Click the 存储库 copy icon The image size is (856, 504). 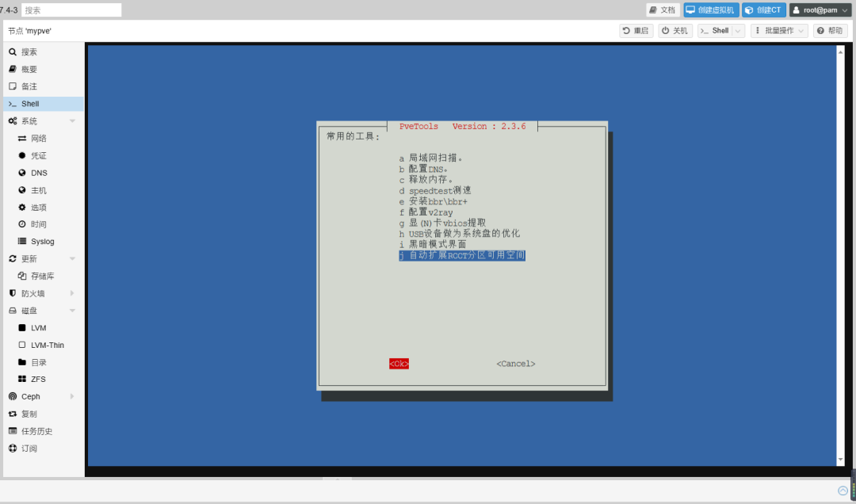coord(22,276)
